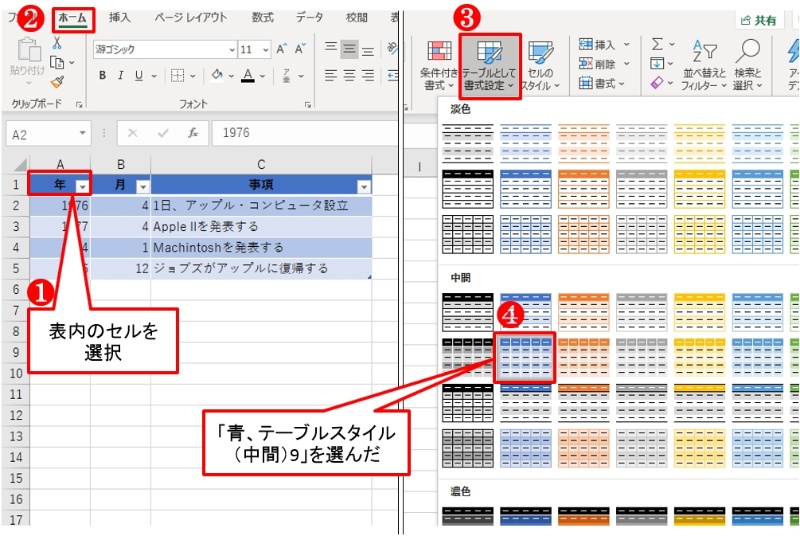
Task: Click the AutoSum sigma icon
Action: (658, 44)
